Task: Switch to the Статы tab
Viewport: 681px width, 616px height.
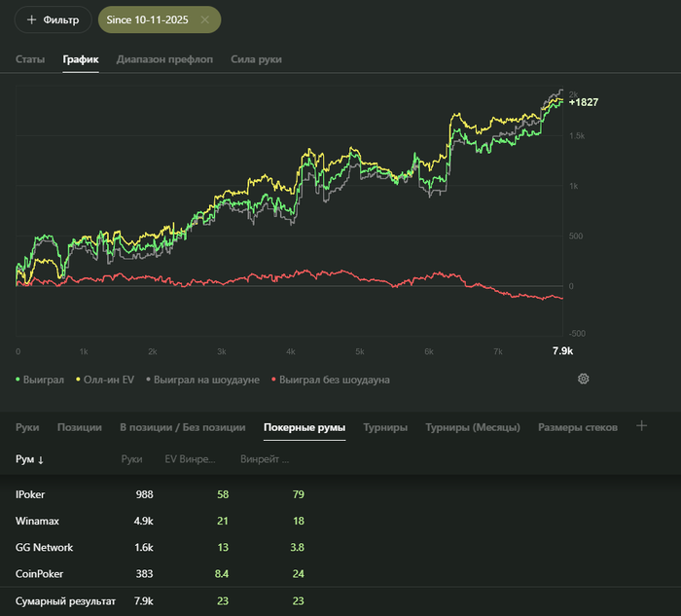Action: pyautogui.click(x=30, y=59)
